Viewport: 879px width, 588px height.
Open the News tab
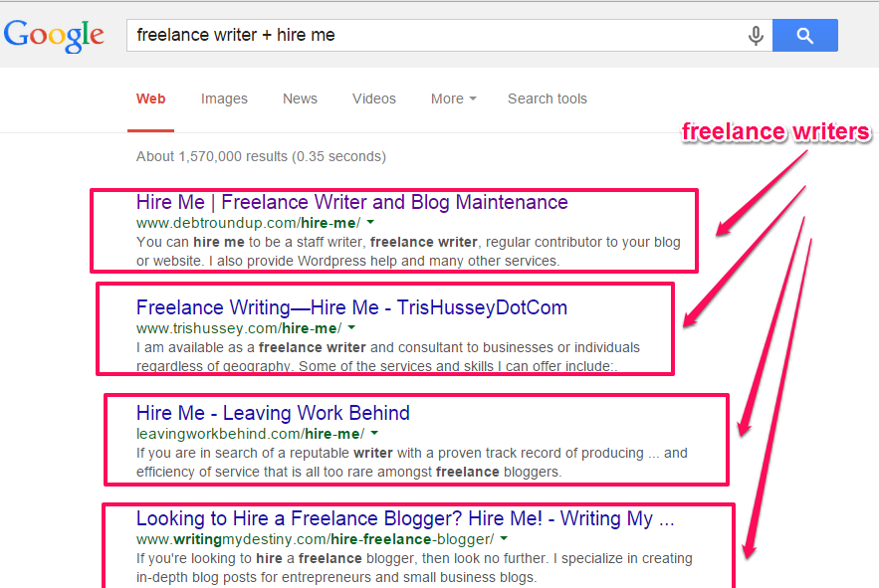click(300, 99)
